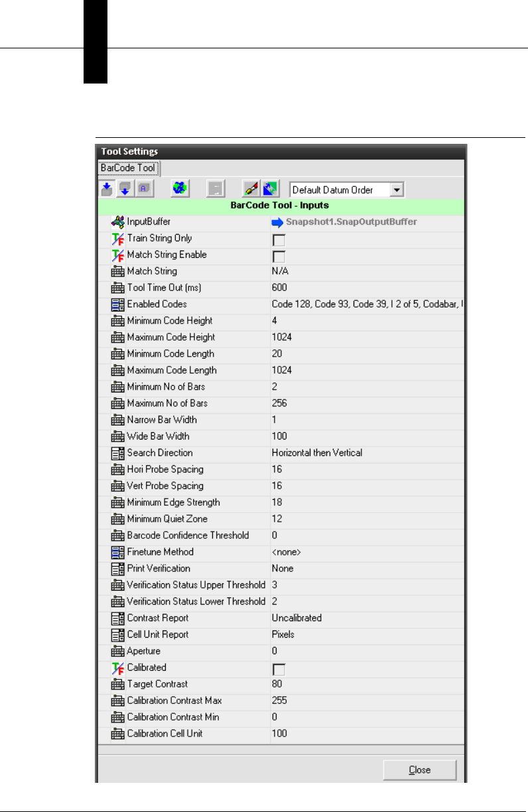Open the Default Datum Order dropdown
This screenshot has width=528, height=812.
tap(397, 190)
